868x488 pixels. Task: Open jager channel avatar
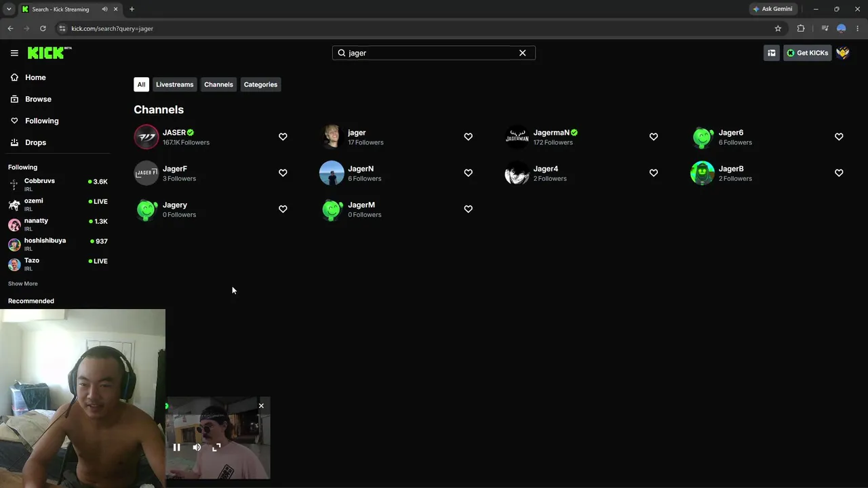[x=332, y=137]
